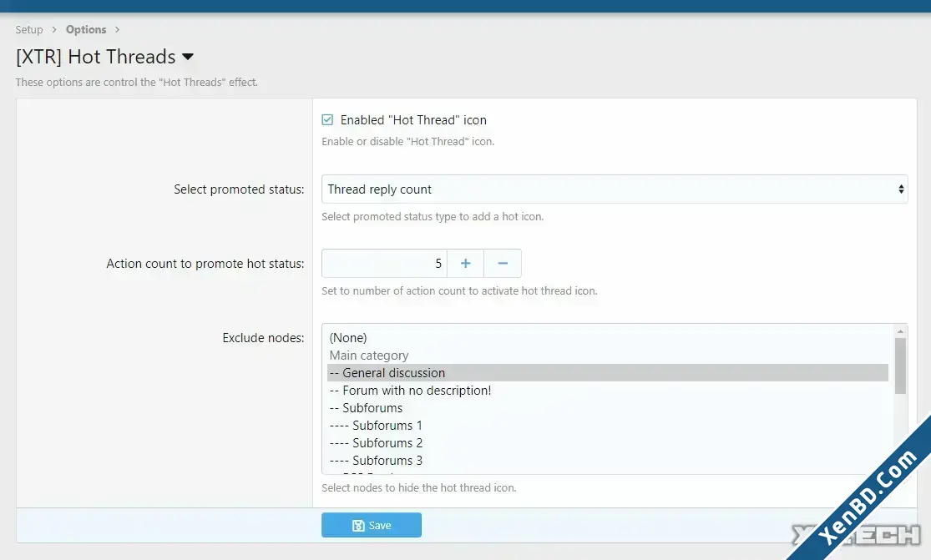This screenshot has height=560, width=931.
Task: Select General discussion in Exclude nodes
Action: pyautogui.click(x=607, y=372)
